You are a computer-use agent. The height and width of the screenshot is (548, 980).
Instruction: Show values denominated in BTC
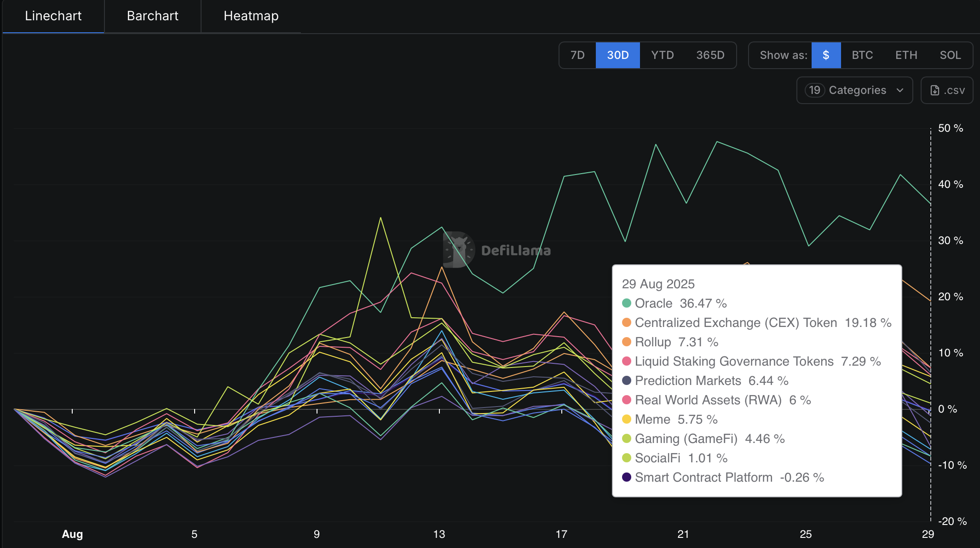pyautogui.click(x=862, y=55)
